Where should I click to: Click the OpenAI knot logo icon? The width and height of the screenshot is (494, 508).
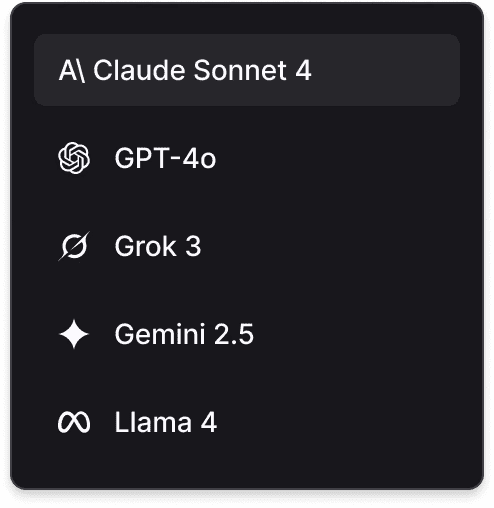(x=74, y=158)
